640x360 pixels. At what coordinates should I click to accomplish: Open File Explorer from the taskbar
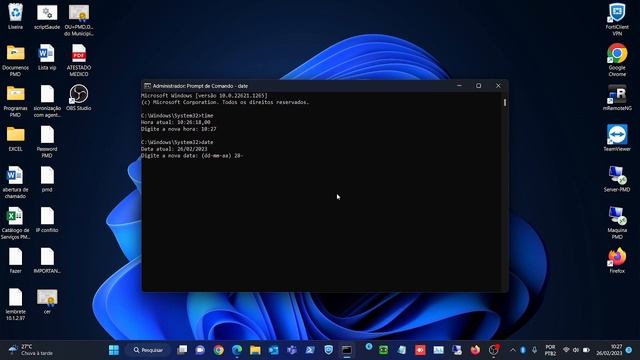click(x=255, y=350)
